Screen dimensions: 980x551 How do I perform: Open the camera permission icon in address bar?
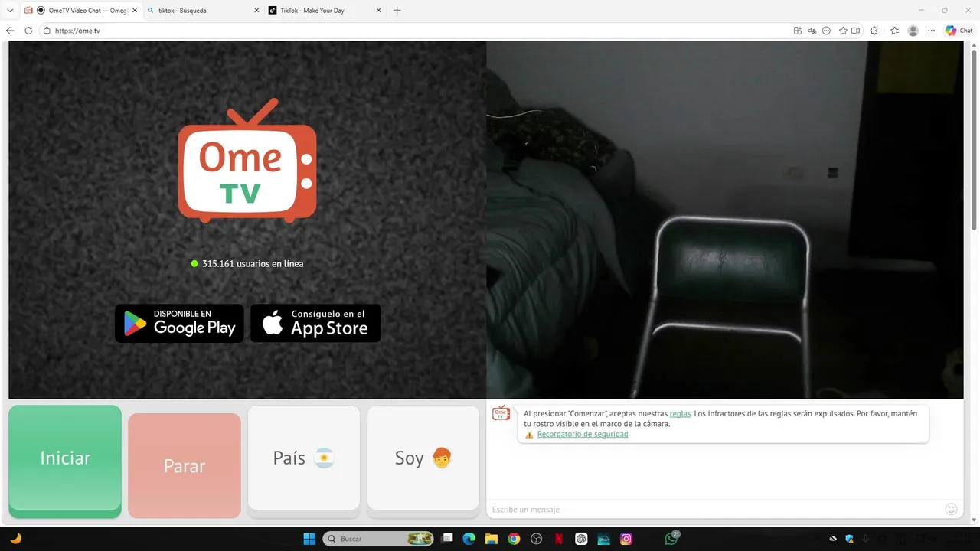tap(855, 31)
